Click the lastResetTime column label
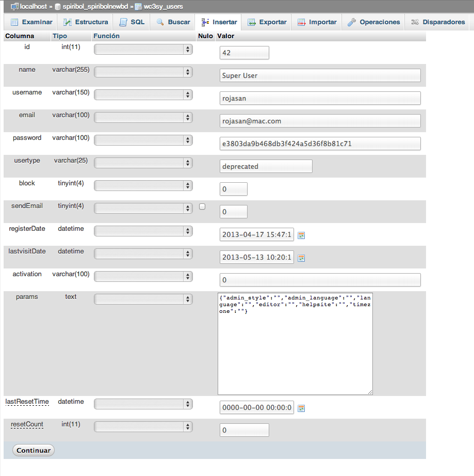Image resolution: width=474 pixels, height=476 pixels. pyautogui.click(x=27, y=401)
